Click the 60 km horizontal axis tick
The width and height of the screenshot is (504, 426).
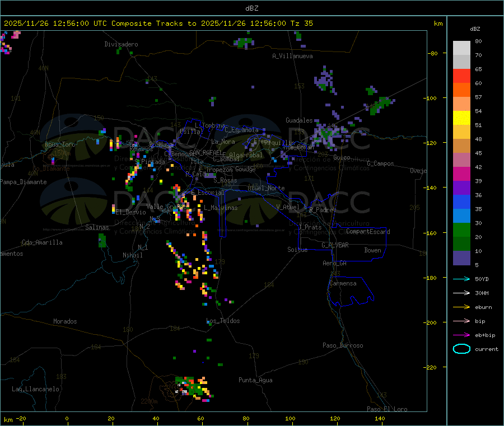pyautogui.click(x=200, y=418)
